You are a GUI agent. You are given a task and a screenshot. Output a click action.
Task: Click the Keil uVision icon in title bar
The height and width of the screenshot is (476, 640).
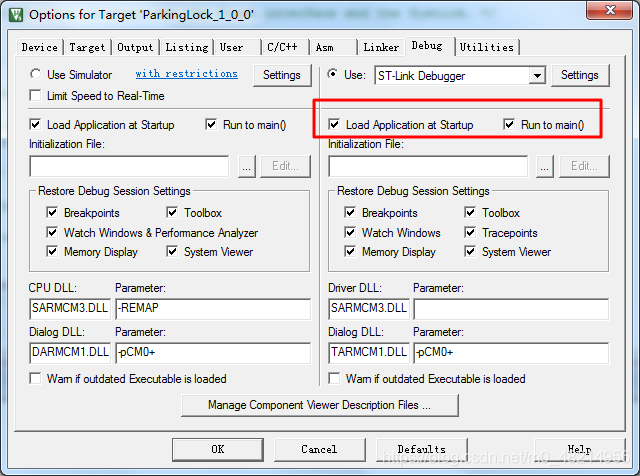click(x=16, y=15)
